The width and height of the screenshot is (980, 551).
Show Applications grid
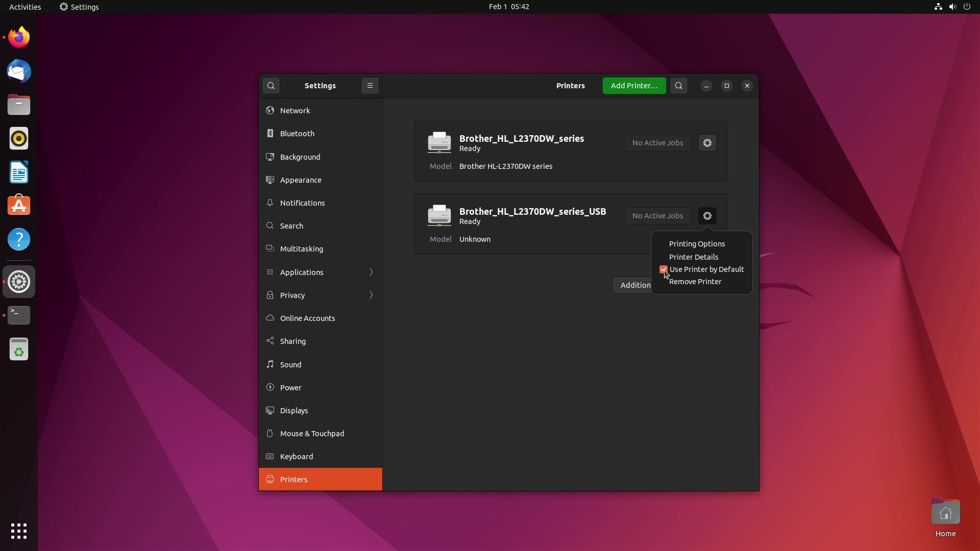pos(19,531)
